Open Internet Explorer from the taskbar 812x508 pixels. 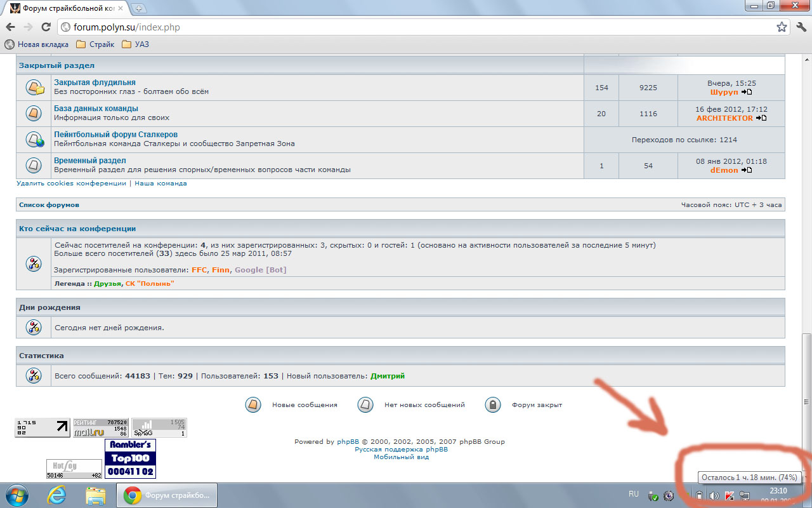pos(56,495)
